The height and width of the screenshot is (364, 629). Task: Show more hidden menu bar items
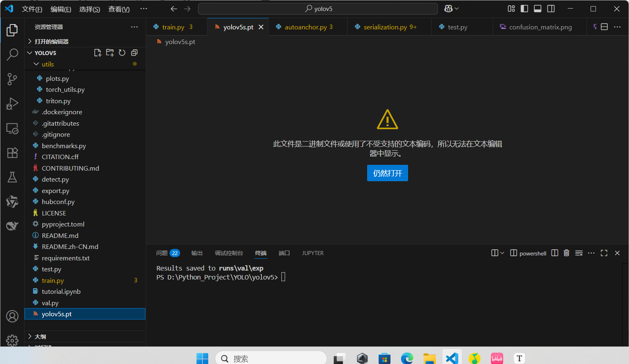point(143,9)
